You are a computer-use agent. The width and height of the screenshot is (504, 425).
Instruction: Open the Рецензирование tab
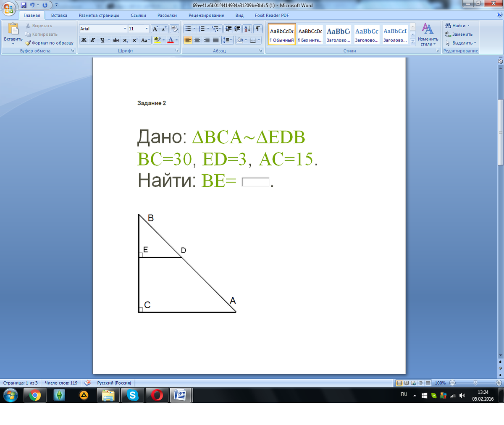tap(206, 15)
